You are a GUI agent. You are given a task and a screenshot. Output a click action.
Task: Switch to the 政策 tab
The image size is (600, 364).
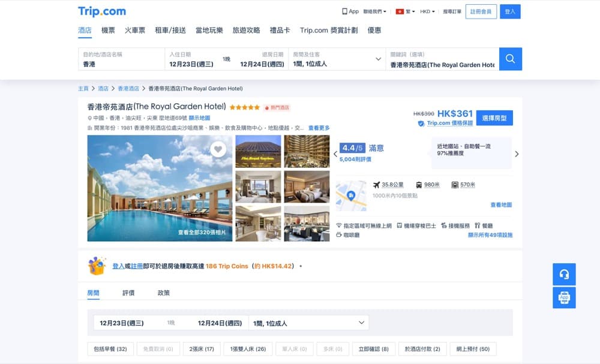tap(163, 293)
